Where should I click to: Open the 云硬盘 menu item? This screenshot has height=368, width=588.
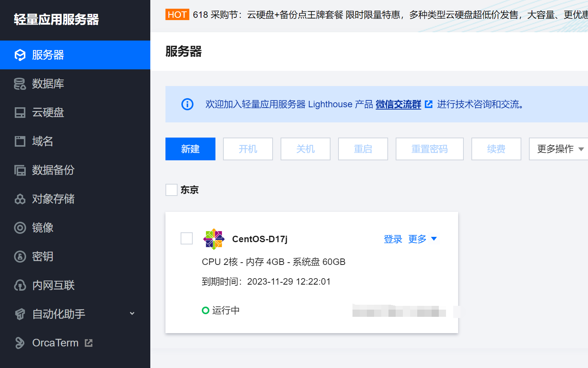[75, 113]
